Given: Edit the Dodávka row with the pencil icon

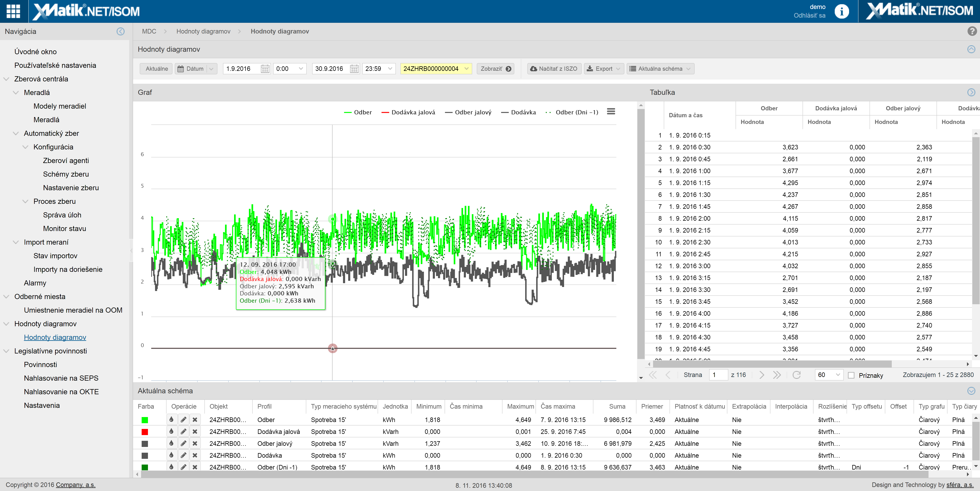Looking at the screenshot, I should [183, 455].
